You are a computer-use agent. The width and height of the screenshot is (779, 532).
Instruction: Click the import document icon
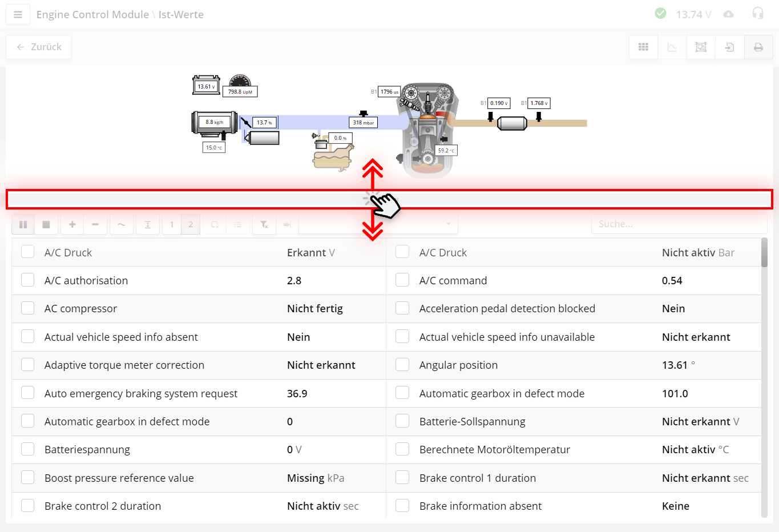[729, 47]
